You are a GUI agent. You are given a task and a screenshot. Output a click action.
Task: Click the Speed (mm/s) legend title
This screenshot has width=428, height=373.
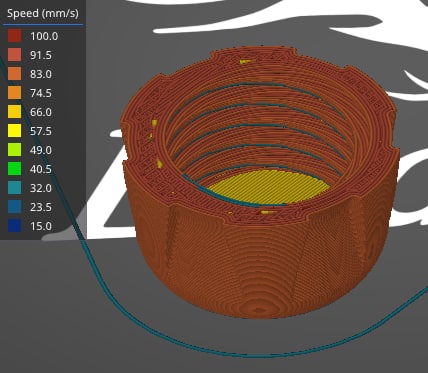pyautogui.click(x=43, y=13)
